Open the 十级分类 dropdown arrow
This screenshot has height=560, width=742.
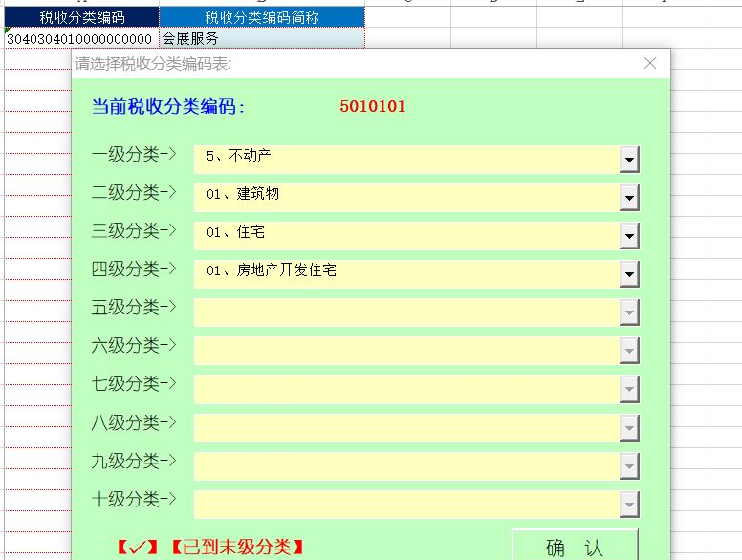[x=629, y=505]
